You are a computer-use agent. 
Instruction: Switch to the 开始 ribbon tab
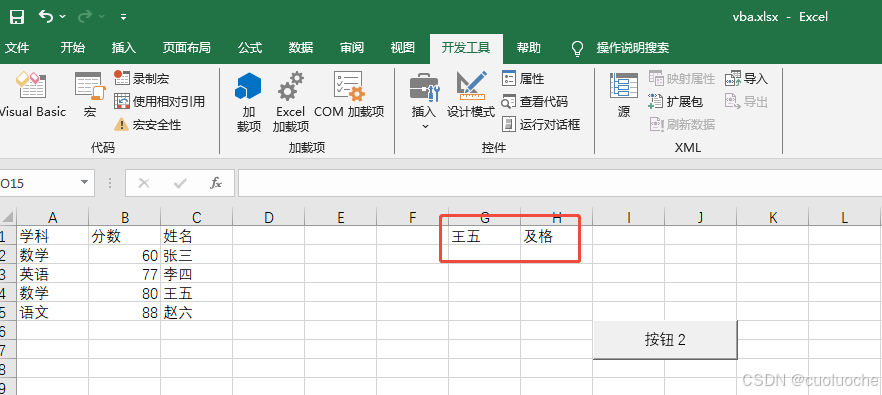coord(73,48)
